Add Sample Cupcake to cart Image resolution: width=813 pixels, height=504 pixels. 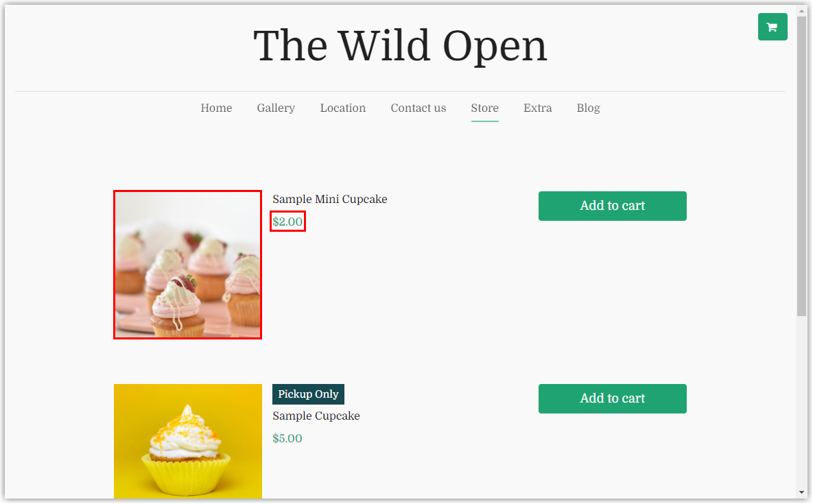click(x=613, y=398)
